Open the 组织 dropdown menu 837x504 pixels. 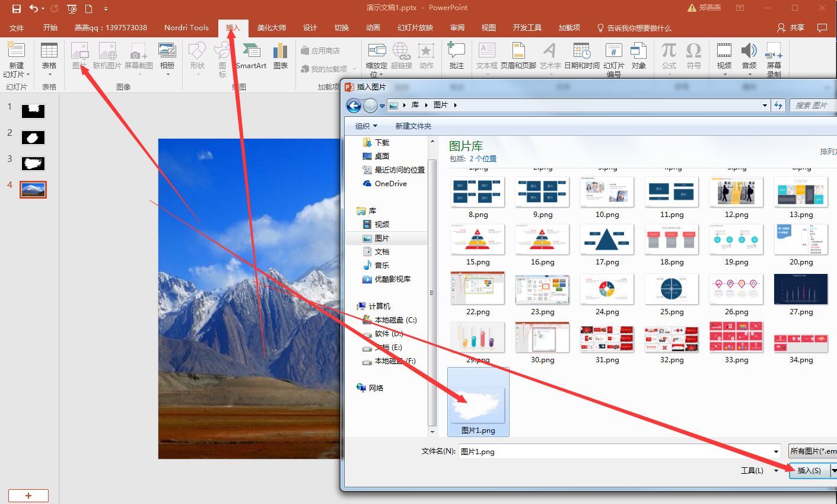[x=366, y=126]
